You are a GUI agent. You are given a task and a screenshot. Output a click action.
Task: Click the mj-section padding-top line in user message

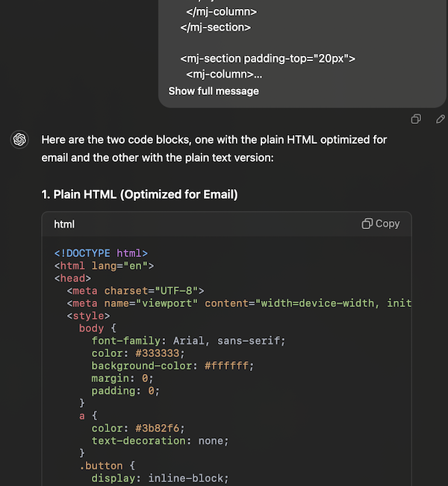pyautogui.click(x=268, y=58)
